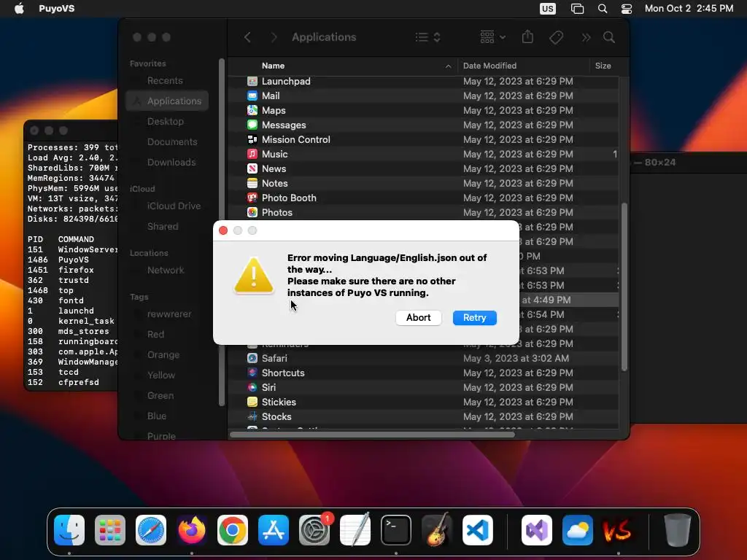This screenshot has width=747, height=560.
Task: Select the Photos app icon in list
Action: coord(252,212)
